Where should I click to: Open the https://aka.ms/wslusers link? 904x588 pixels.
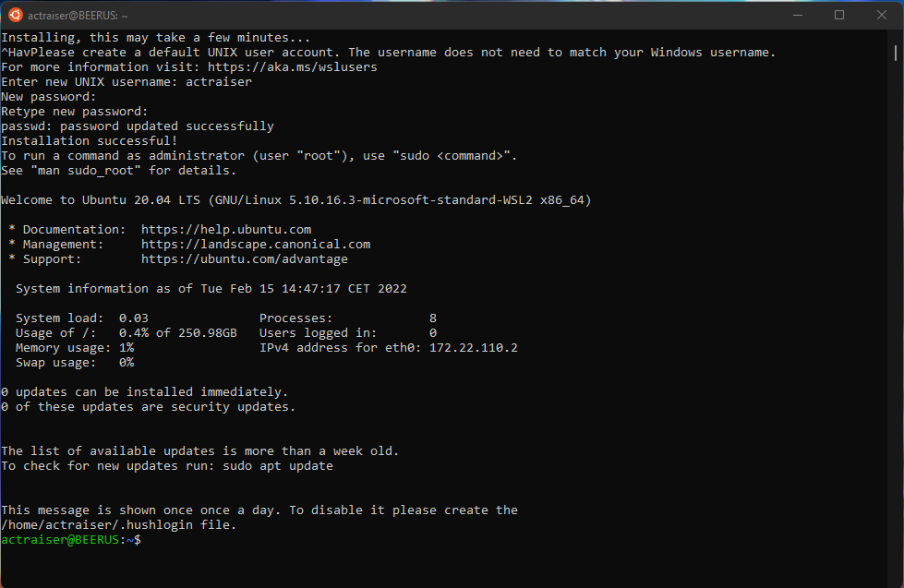293,66
